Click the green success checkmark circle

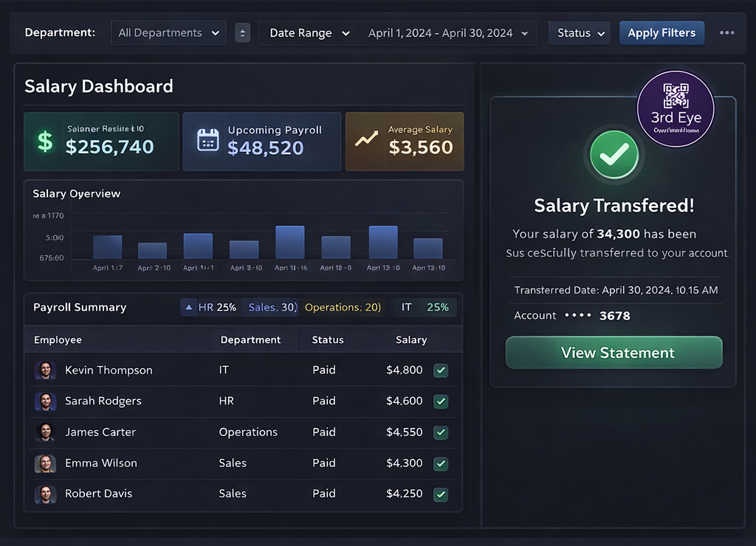tap(614, 155)
